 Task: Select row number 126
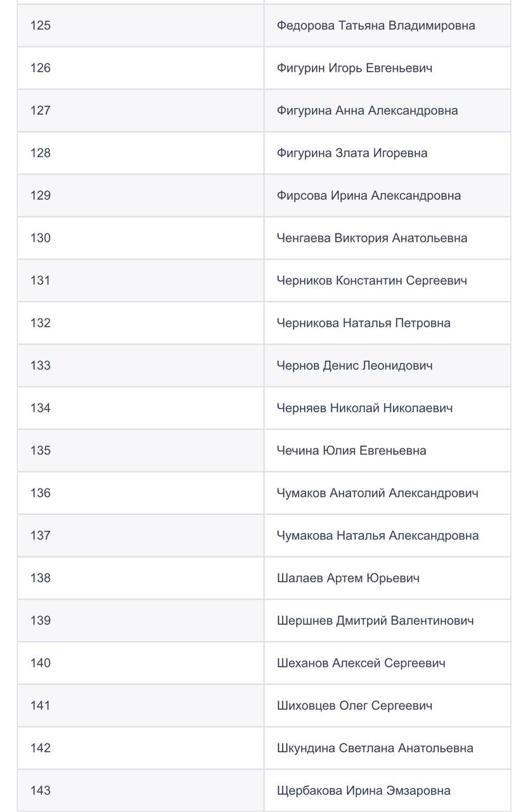coord(41,68)
